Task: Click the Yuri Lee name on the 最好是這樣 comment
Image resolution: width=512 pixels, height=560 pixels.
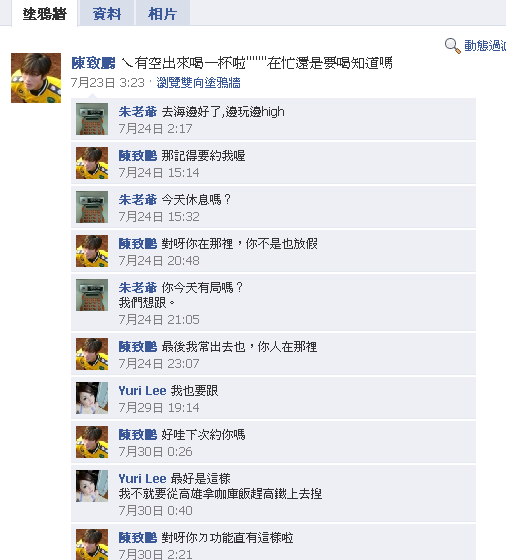Action: (x=142, y=479)
